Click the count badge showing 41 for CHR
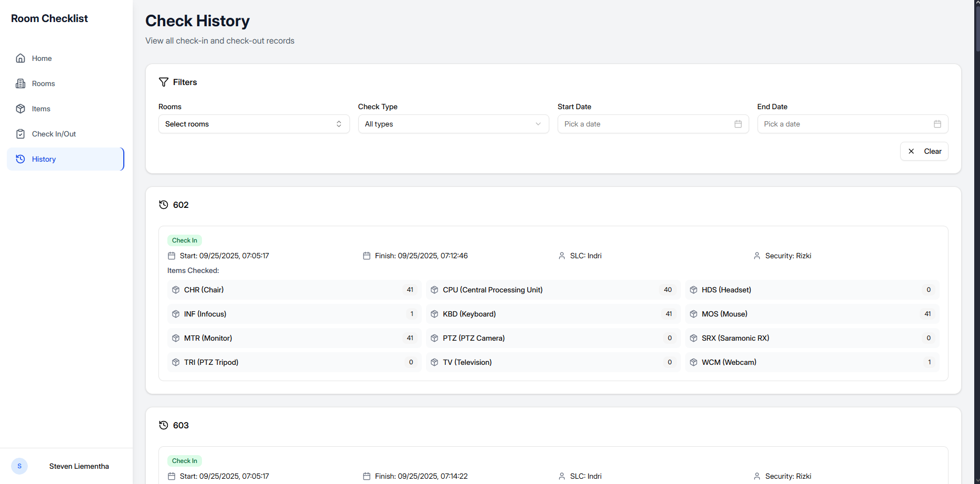Image resolution: width=980 pixels, height=484 pixels. click(x=410, y=289)
